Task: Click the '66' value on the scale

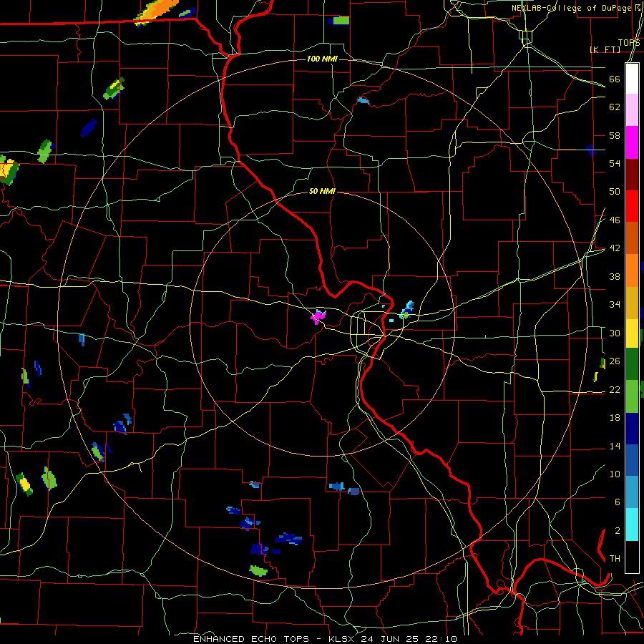Action: point(615,79)
